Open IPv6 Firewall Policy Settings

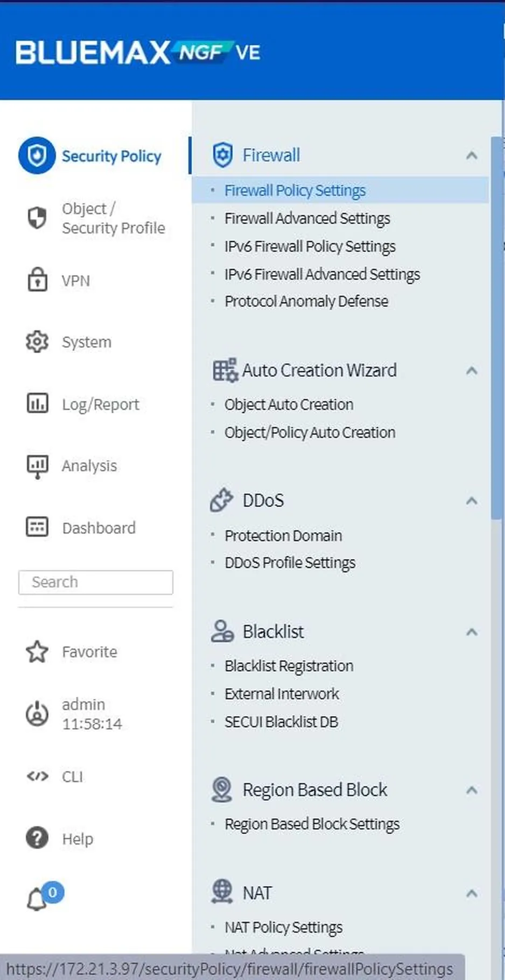pyautogui.click(x=310, y=246)
